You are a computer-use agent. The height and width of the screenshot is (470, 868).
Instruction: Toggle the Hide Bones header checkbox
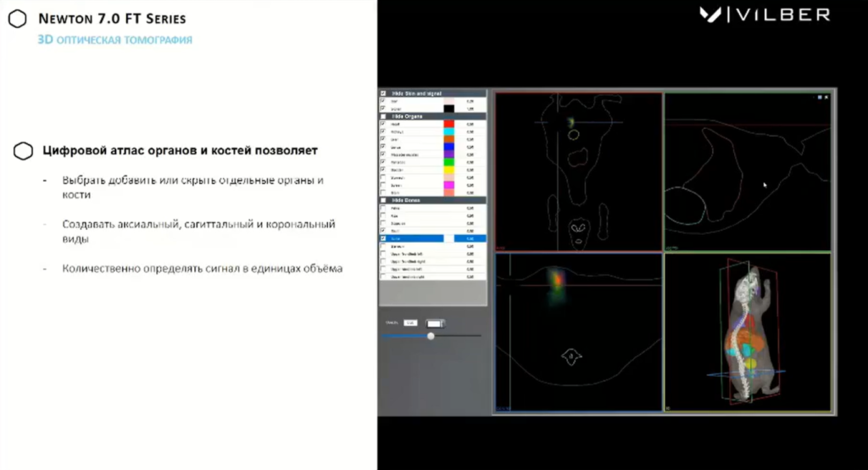coord(383,199)
